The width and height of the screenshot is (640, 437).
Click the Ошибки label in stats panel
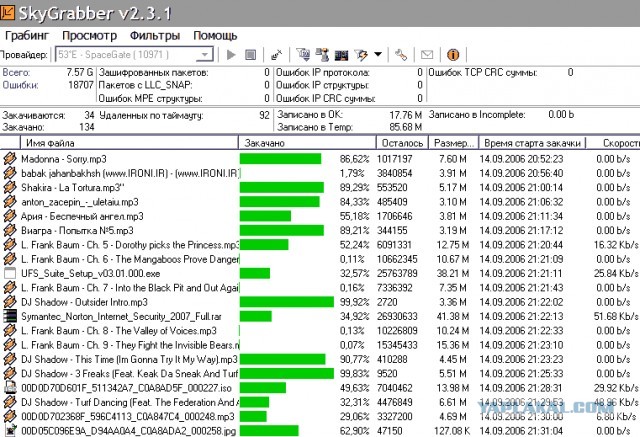pos(20,85)
